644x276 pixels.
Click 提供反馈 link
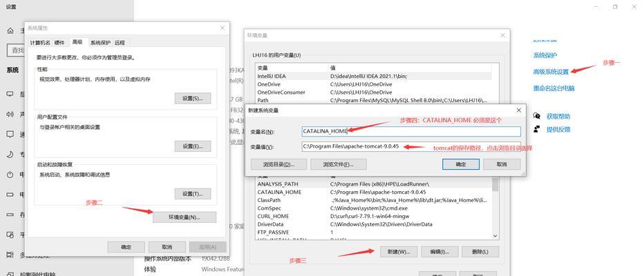click(558, 130)
